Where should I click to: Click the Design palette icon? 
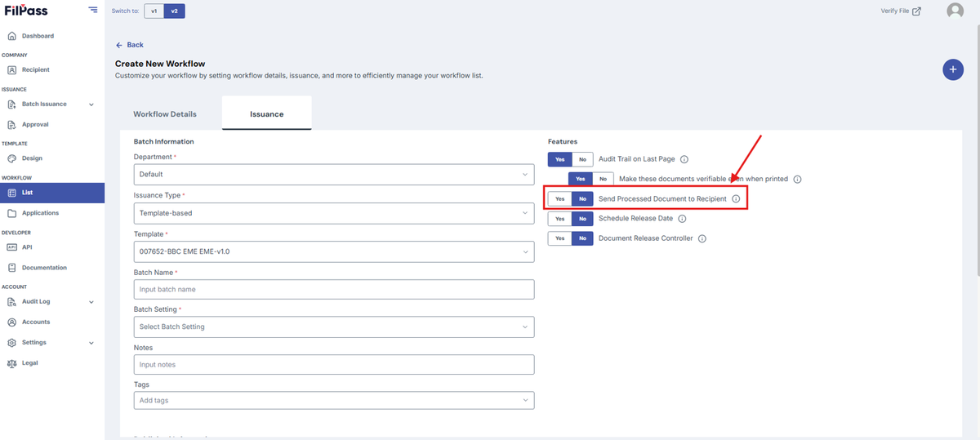click(x=12, y=158)
